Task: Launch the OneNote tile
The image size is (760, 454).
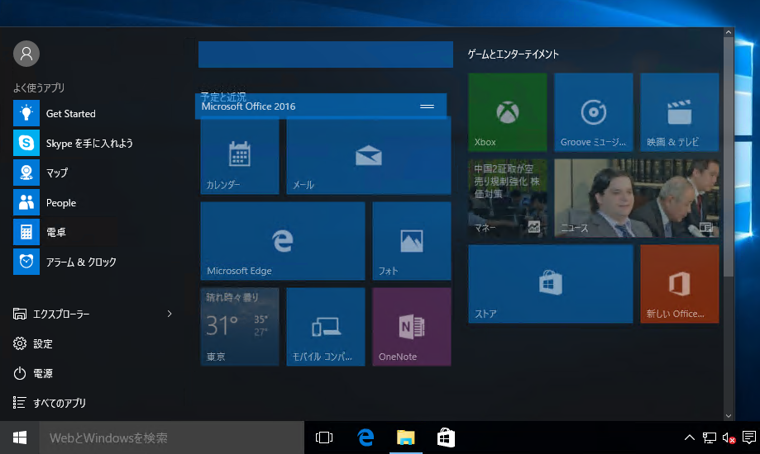Action: tap(412, 327)
